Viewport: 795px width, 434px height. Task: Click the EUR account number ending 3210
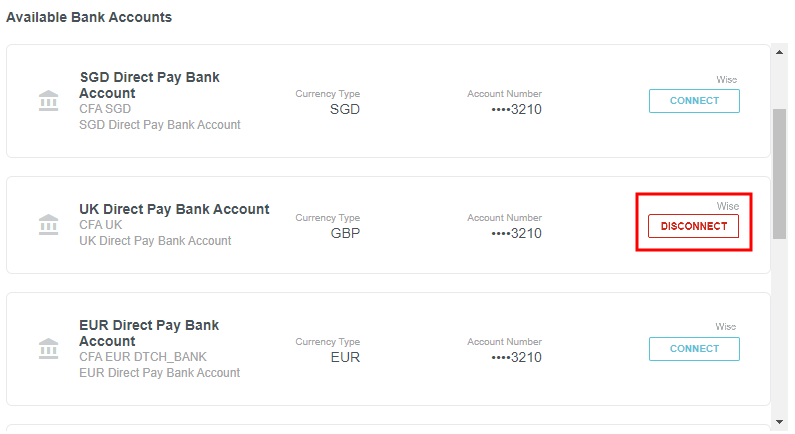click(516, 357)
